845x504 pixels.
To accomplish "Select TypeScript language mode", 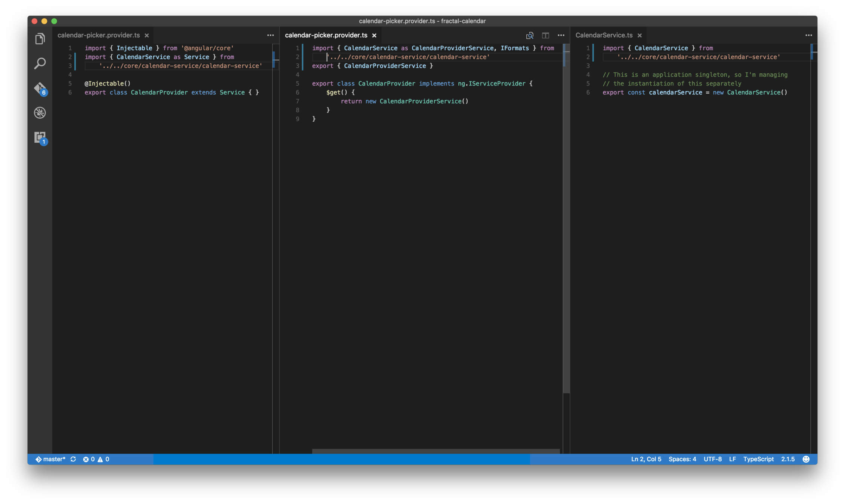I will point(758,459).
